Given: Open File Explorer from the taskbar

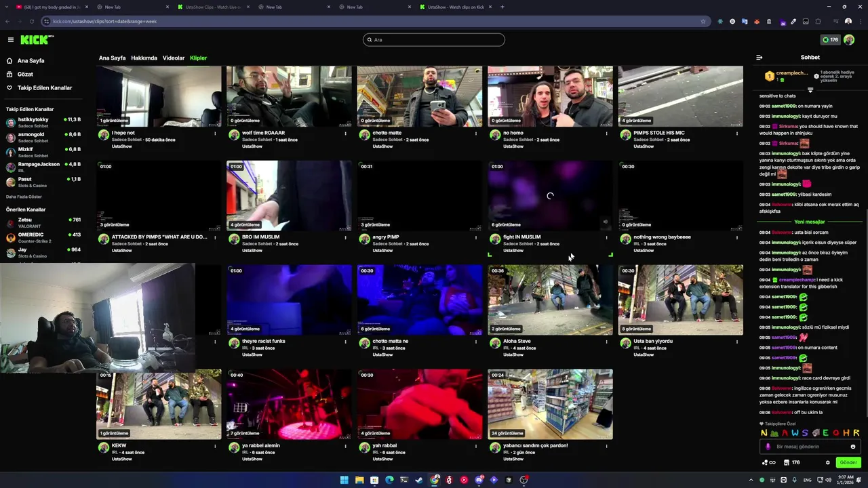Looking at the screenshot, I should pyautogui.click(x=359, y=480).
